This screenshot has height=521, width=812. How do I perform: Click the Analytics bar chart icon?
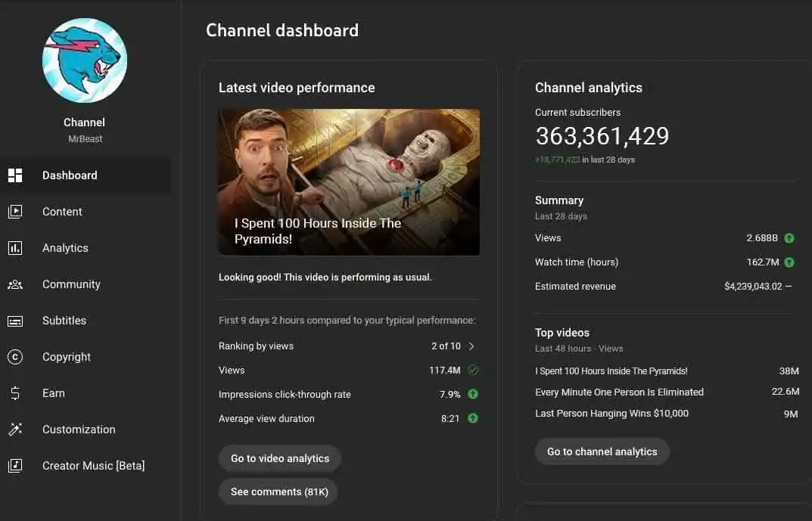tap(15, 248)
